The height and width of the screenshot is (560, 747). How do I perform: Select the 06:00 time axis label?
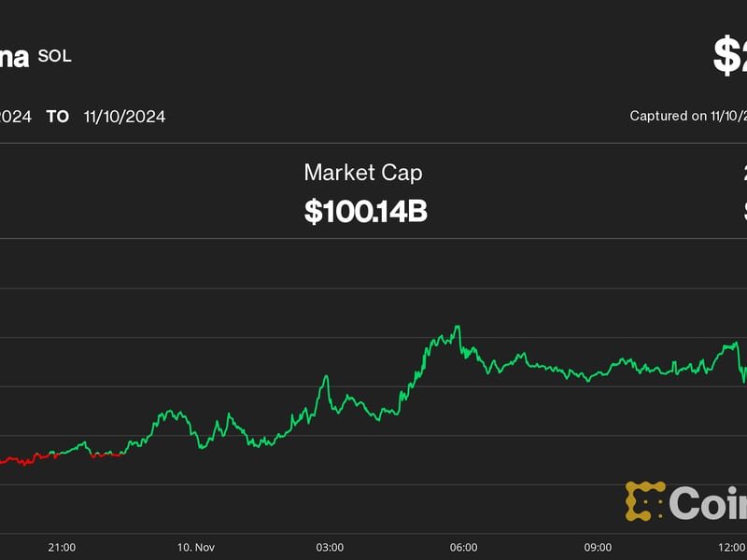click(x=464, y=547)
